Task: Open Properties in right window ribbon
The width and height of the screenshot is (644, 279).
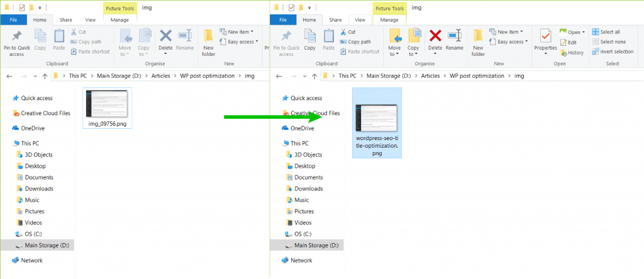Action: pyautogui.click(x=545, y=42)
